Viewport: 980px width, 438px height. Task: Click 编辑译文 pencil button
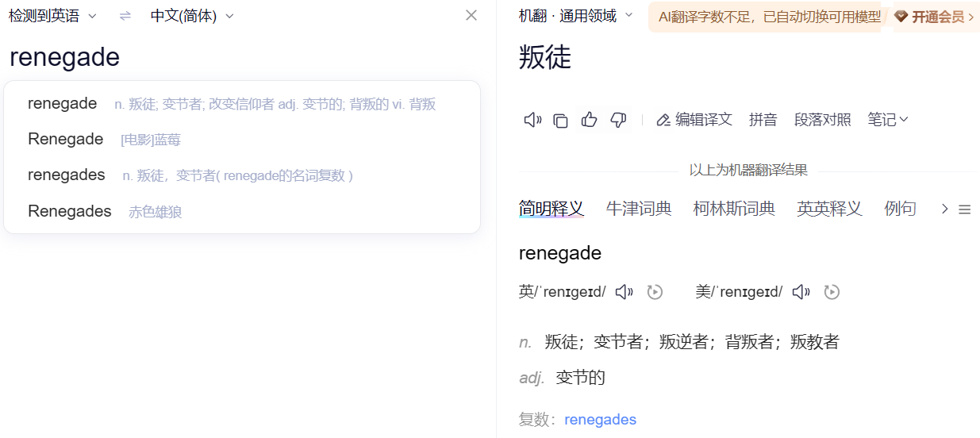[x=694, y=120]
